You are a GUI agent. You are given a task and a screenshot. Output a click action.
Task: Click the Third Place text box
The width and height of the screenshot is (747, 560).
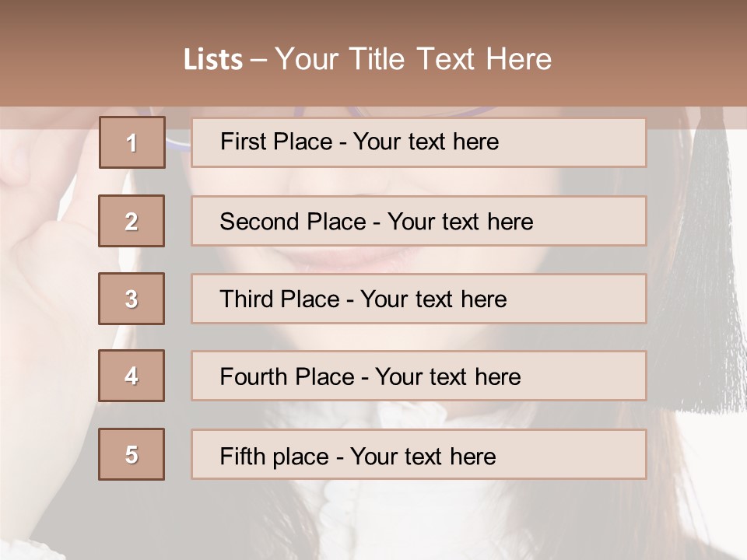tap(419, 299)
